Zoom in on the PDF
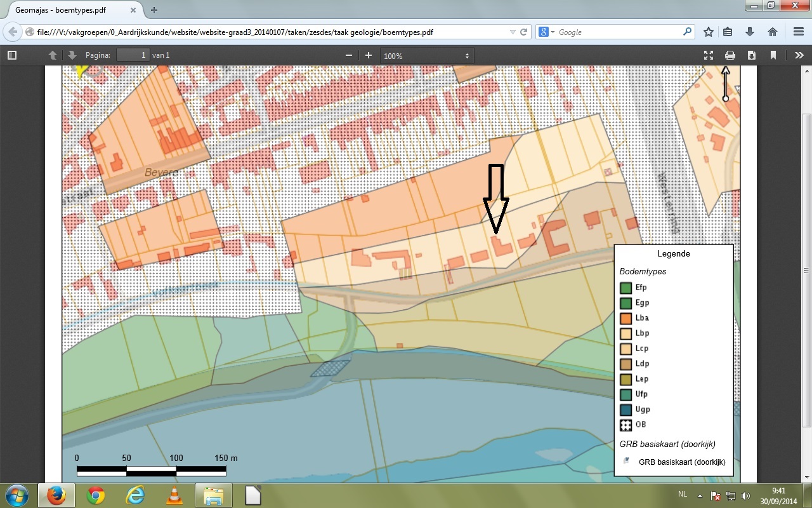This screenshot has height=508, width=812. 369,56
